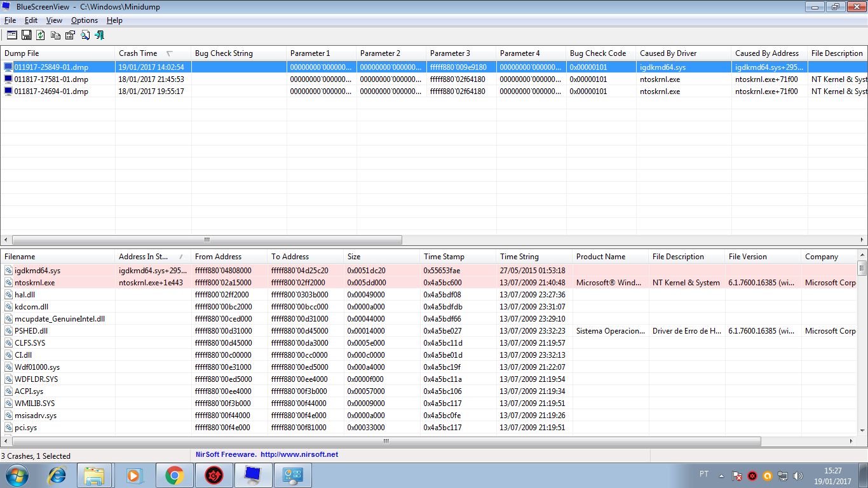This screenshot has height=488, width=868.
Task: Sort by Dump File column header
Action: (58, 53)
